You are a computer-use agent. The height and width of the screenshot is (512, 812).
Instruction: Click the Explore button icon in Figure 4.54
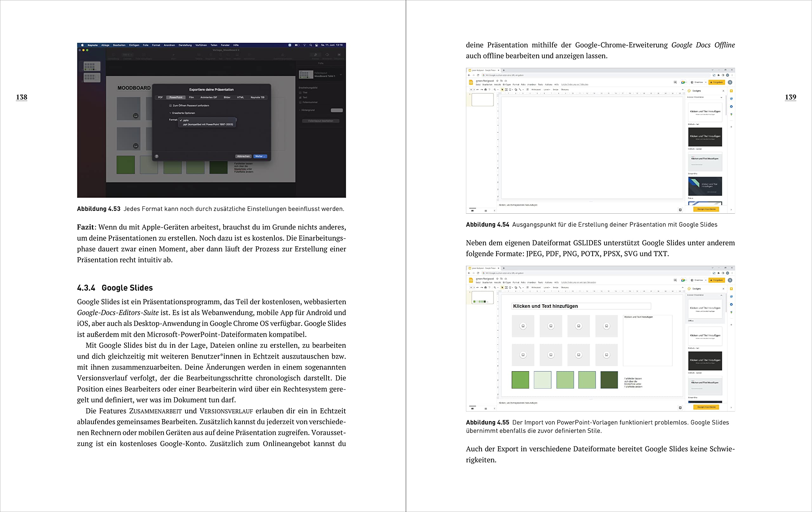click(680, 210)
